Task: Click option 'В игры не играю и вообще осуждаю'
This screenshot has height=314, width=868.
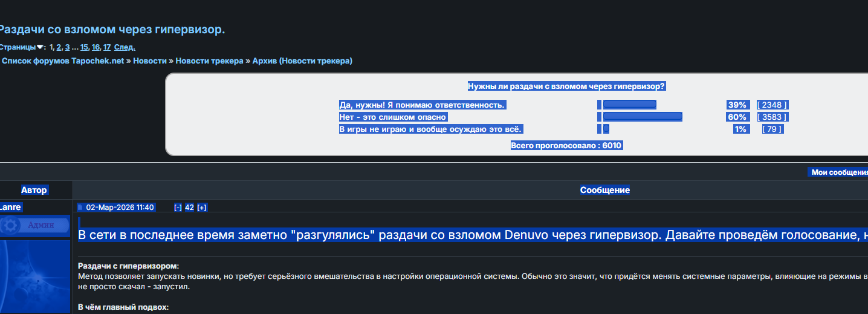Action: pyautogui.click(x=430, y=129)
